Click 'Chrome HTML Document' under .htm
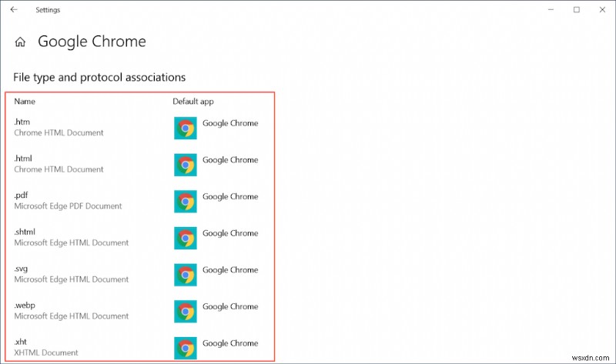This screenshot has height=364, width=616. click(59, 132)
